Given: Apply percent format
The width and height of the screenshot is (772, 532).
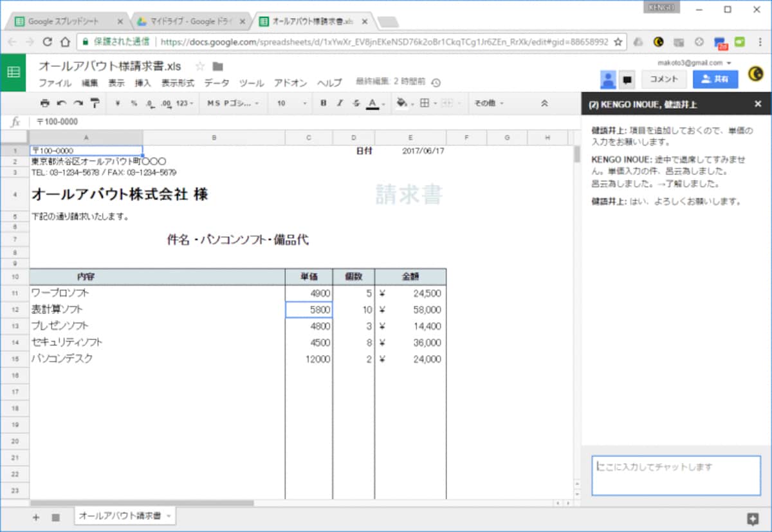Looking at the screenshot, I should point(134,103).
